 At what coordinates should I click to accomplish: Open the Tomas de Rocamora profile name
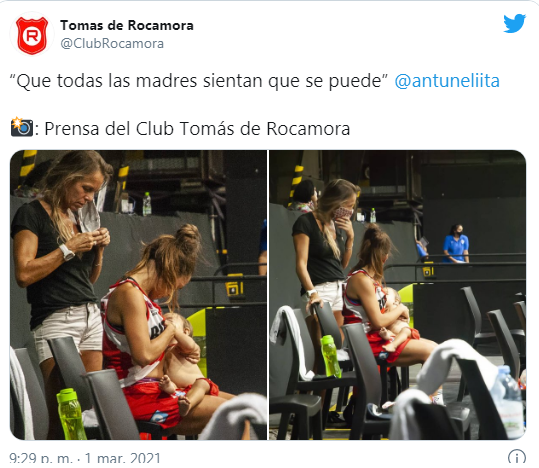(127, 25)
